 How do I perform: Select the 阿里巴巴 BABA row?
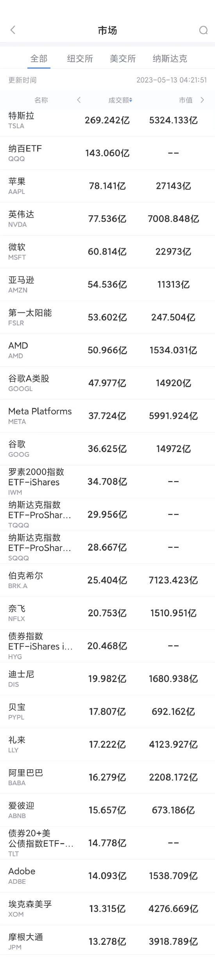coord(107,777)
